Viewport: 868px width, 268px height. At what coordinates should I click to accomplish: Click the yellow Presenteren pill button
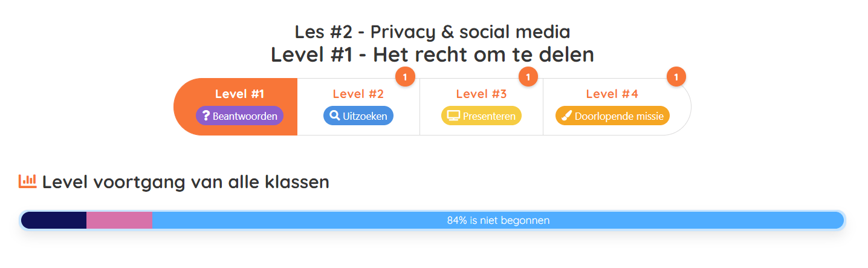(x=481, y=116)
